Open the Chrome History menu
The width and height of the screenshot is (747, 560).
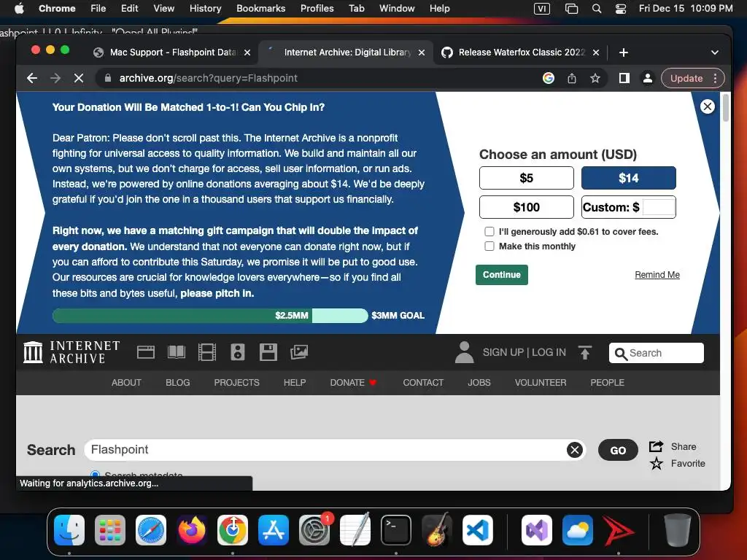coord(205,9)
